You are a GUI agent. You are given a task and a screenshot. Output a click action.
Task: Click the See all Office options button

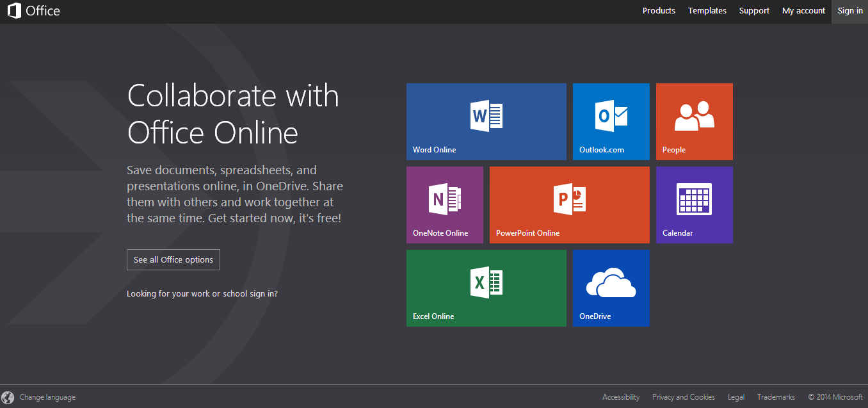pyautogui.click(x=173, y=260)
